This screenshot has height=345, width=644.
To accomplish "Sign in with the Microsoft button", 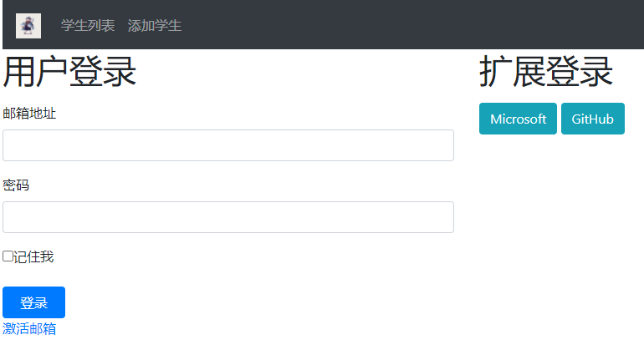I will pyautogui.click(x=518, y=119).
